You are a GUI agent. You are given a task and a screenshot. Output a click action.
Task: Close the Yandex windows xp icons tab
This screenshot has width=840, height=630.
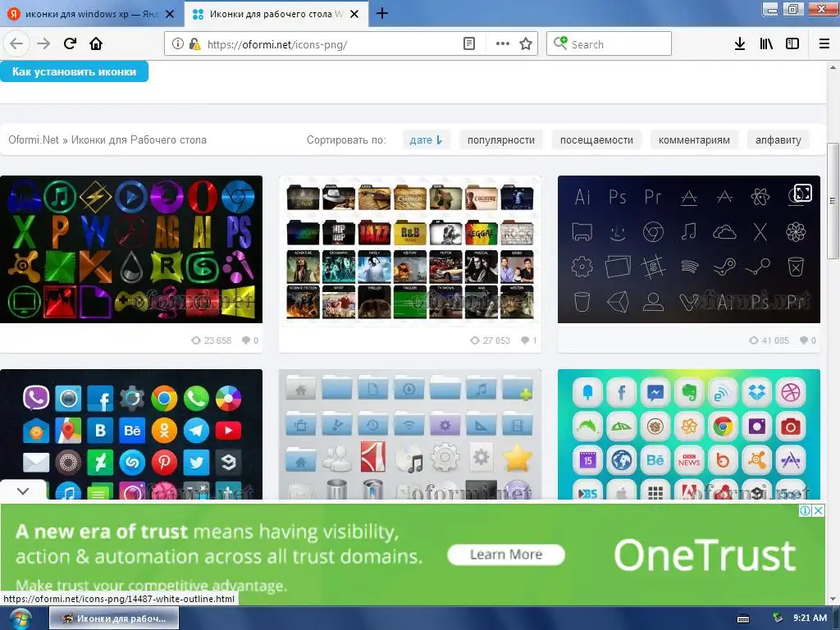(x=170, y=14)
